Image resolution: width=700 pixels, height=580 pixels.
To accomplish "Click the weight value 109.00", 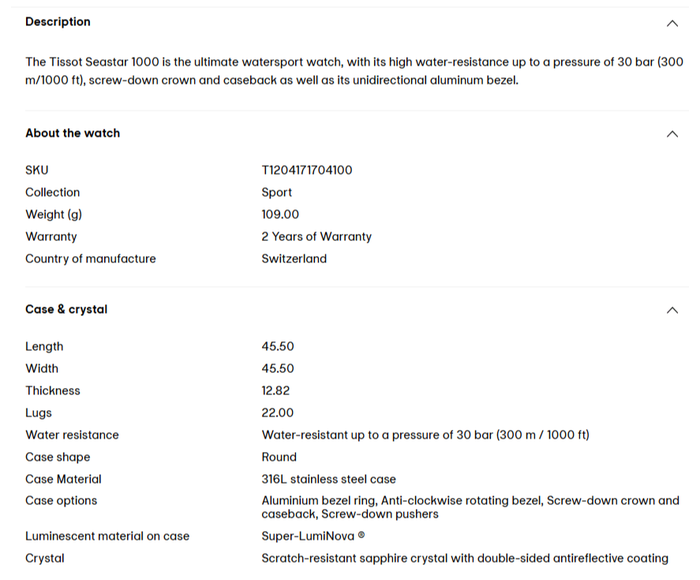I will pyautogui.click(x=280, y=214).
